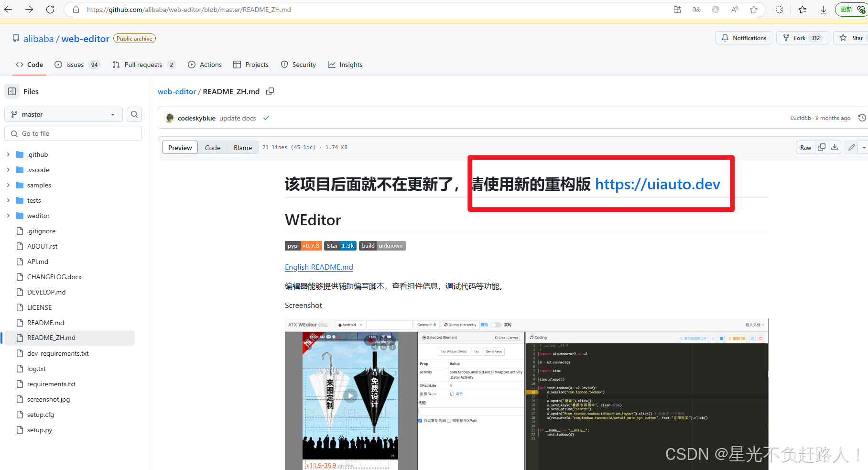868x470 pixels.
Task: Select the edit file pencil icon
Action: click(x=851, y=147)
